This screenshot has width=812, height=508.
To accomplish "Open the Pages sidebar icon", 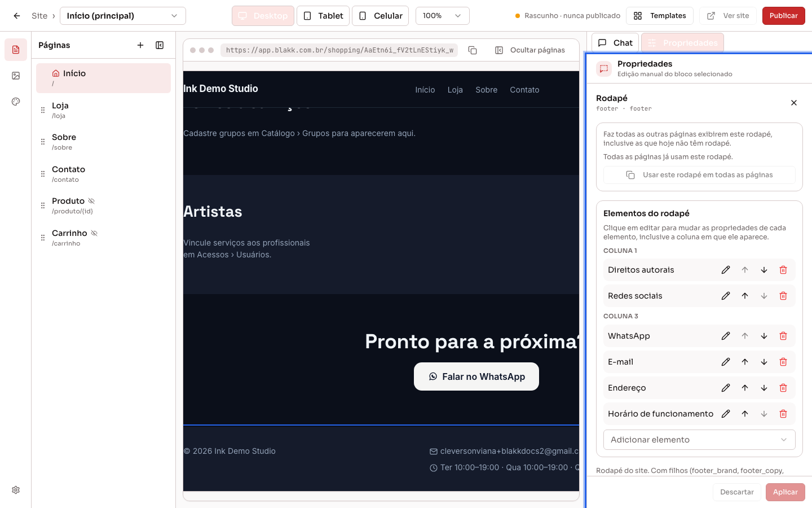I will pyautogui.click(x=16, y=50).
